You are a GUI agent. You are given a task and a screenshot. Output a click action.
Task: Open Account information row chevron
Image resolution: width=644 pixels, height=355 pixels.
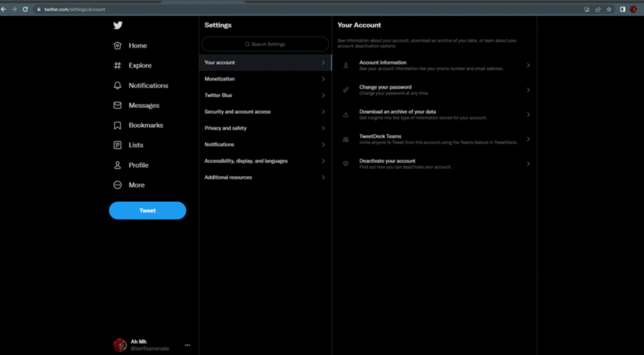[x=528, y=65]
